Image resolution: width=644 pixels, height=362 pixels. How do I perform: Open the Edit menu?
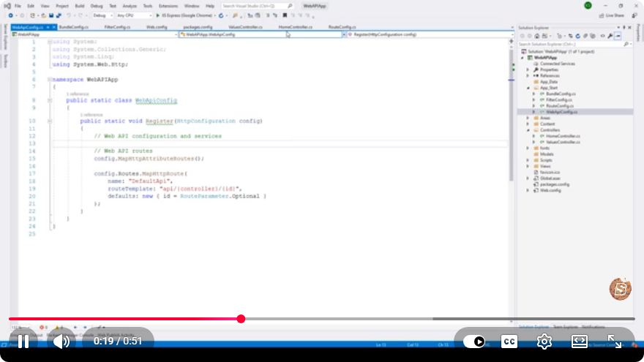[x=31, y=6]
